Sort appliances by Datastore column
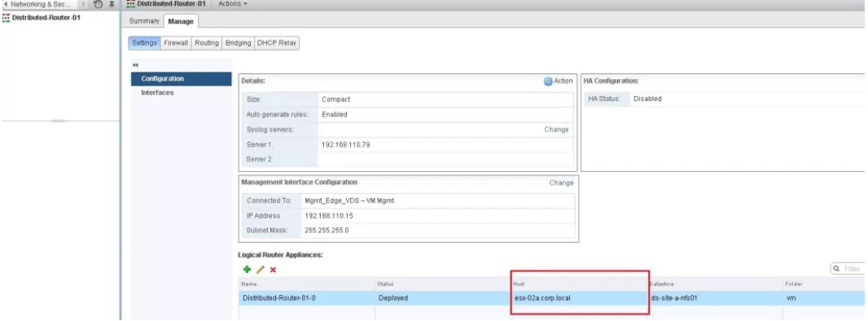This screenshot has height=321, width=868. tap(714, 284)
